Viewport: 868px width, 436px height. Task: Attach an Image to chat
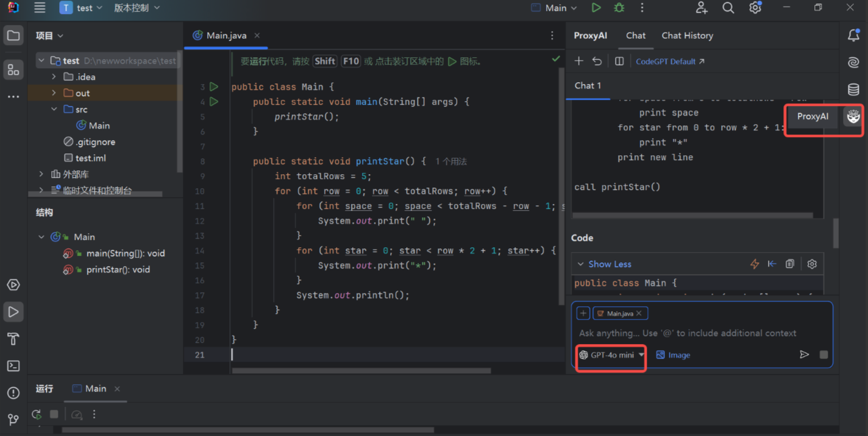pos(673,355)
